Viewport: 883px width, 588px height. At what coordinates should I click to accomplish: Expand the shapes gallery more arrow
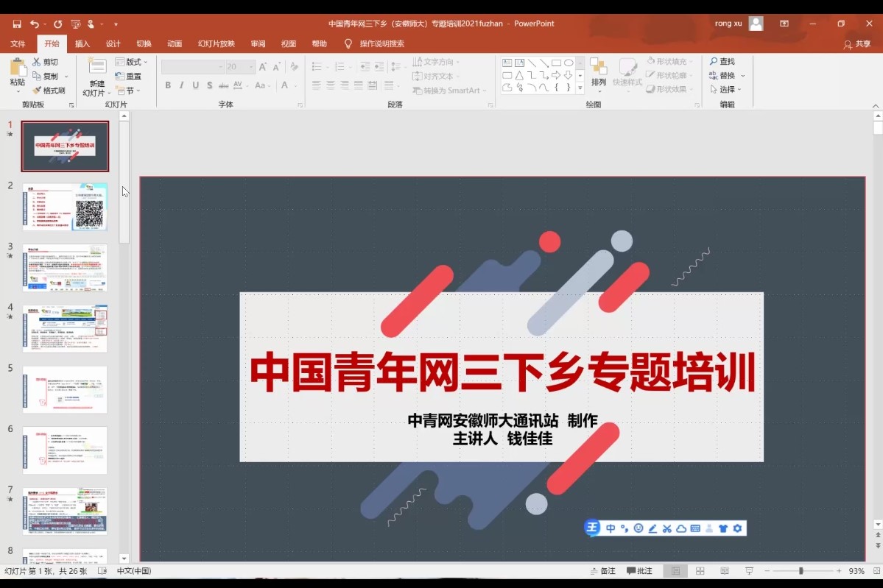click(x=580, y=88)
